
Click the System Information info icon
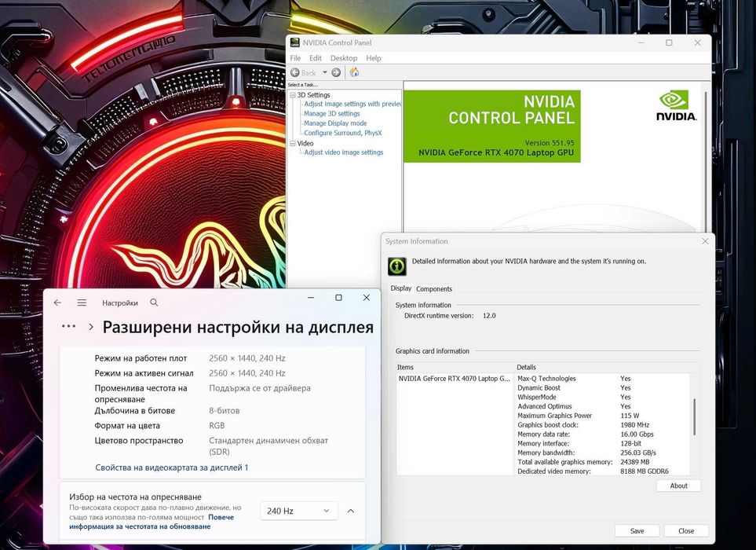click(396, 266)
